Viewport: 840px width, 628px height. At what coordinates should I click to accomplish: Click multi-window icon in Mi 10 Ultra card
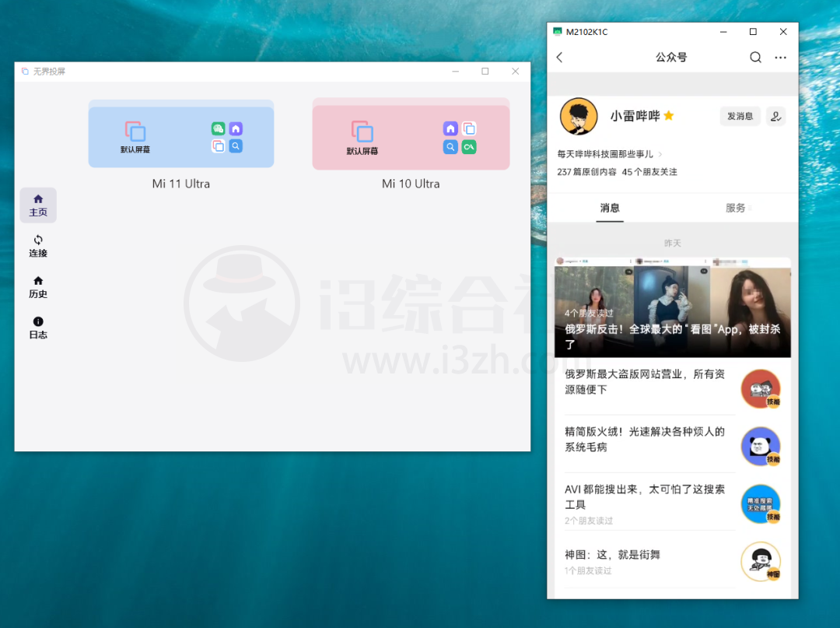point(469,128)
